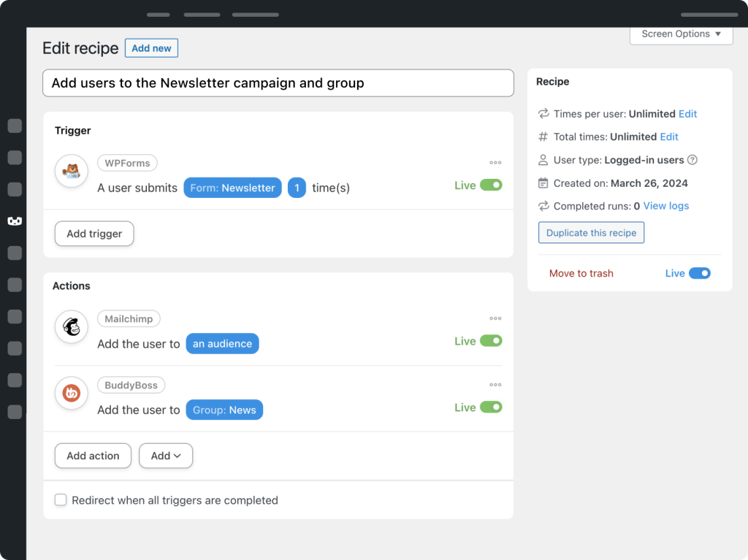Click the Add trigger button
Viewport: 748px width, 560px height.
tap(94, 234)
